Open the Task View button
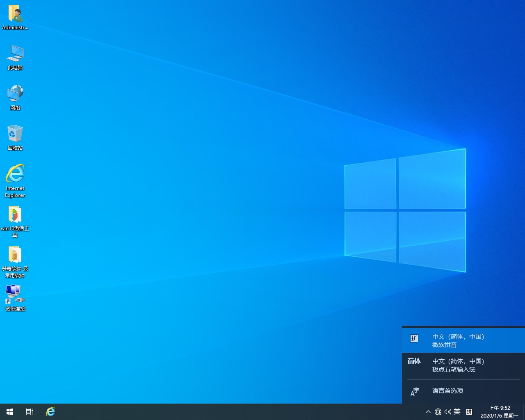The image size is (525, 420). [30, 411]
